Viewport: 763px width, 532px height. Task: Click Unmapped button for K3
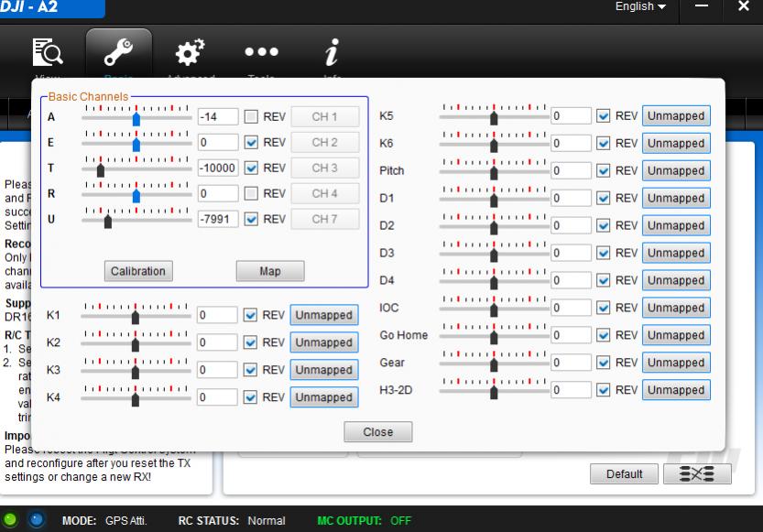click(324, 370)
